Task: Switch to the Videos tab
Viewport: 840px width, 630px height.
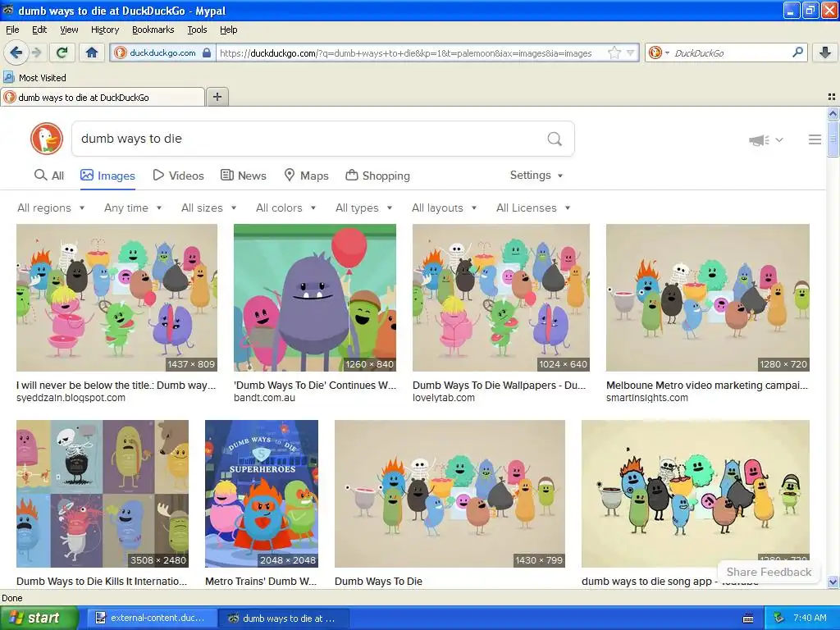Action: (x=178, y=176)
